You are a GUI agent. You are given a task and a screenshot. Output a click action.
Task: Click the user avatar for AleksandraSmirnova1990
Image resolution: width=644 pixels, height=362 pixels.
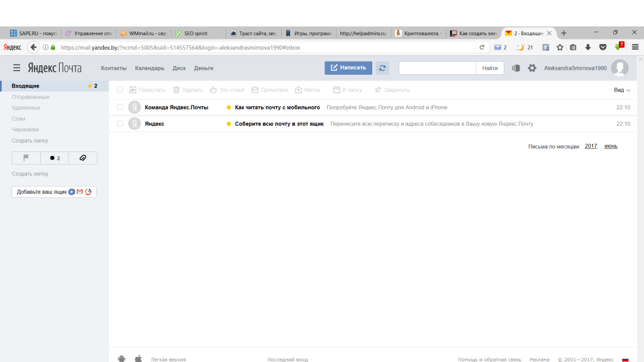(x=619, y=68)
